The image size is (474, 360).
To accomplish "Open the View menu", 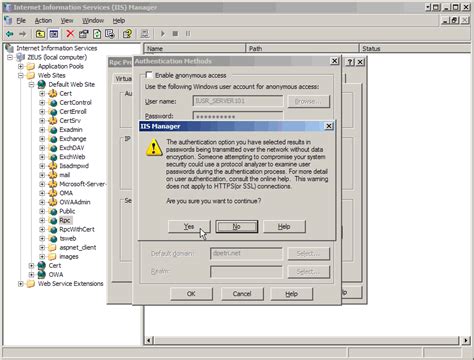I will click(x=67, y=21).
